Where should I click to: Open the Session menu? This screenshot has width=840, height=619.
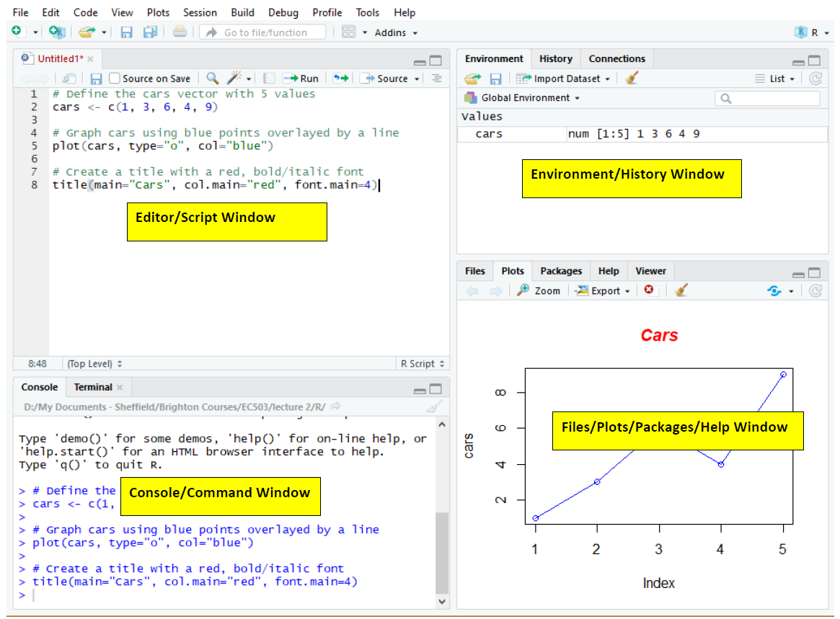pos(200,12)
